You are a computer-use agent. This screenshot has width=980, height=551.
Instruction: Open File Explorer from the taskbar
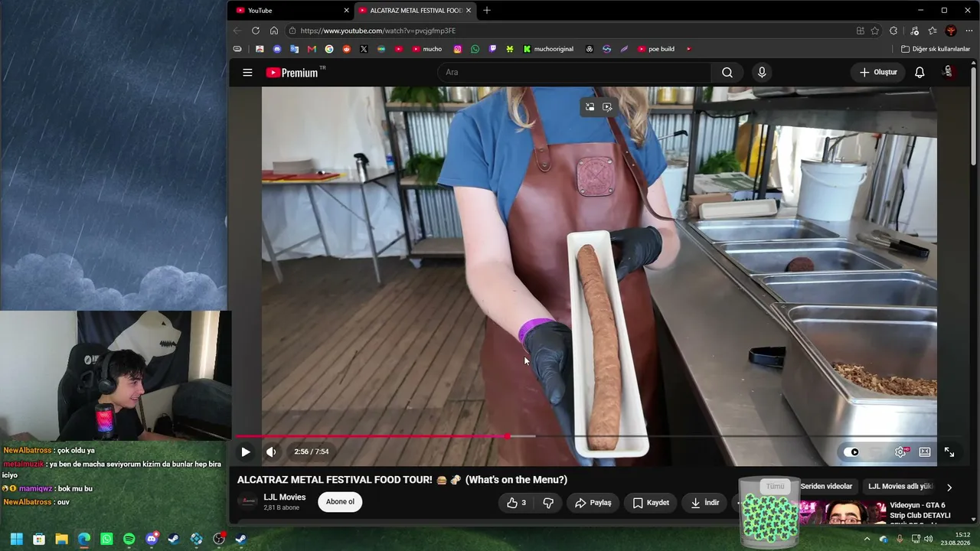tap(61, 539)
